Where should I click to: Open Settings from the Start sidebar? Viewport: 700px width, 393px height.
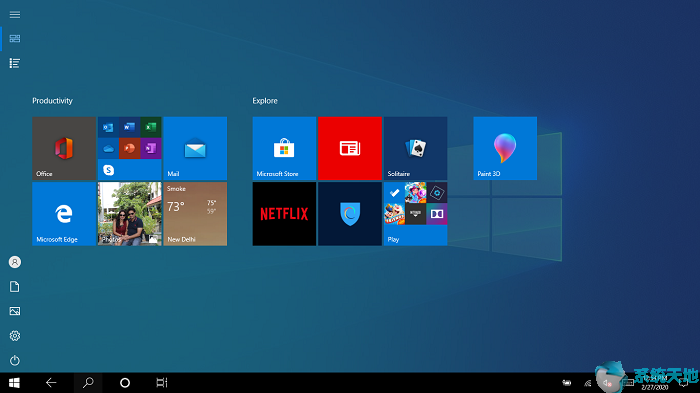(15, 336)
